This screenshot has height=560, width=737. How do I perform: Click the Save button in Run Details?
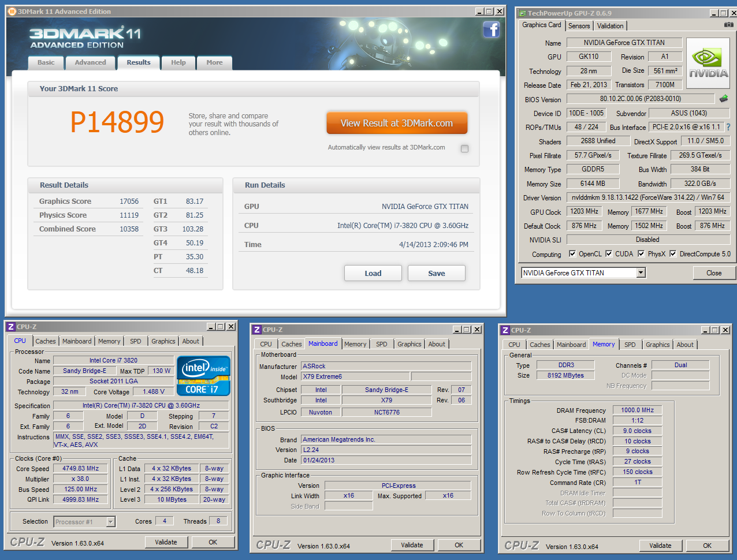point(437,274)
